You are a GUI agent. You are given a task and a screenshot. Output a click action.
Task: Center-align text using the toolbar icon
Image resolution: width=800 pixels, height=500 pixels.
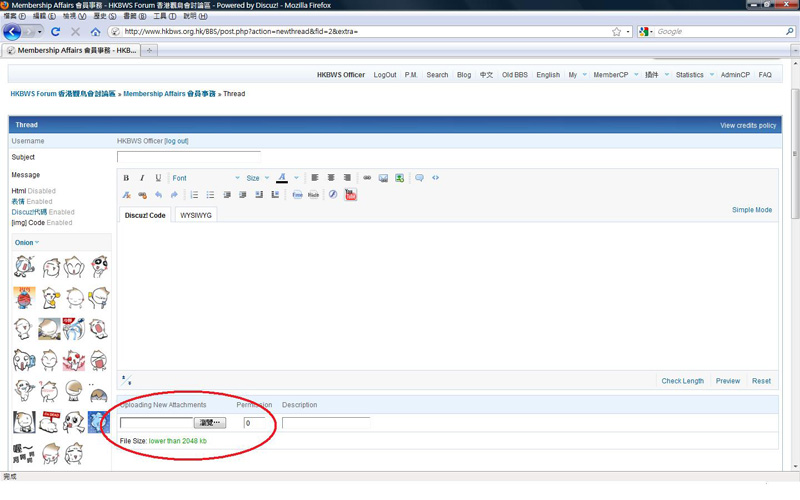pos(331,178)
